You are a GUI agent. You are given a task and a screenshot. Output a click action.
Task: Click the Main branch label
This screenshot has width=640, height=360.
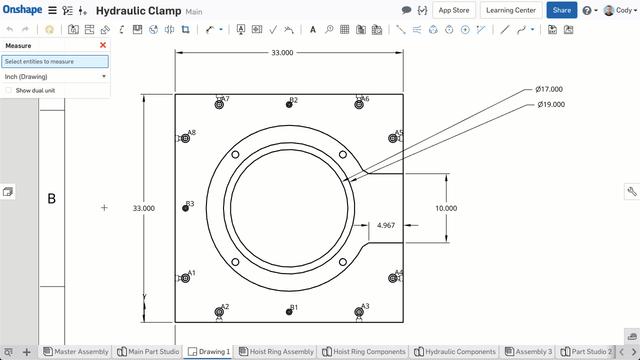tap(194, 12)
